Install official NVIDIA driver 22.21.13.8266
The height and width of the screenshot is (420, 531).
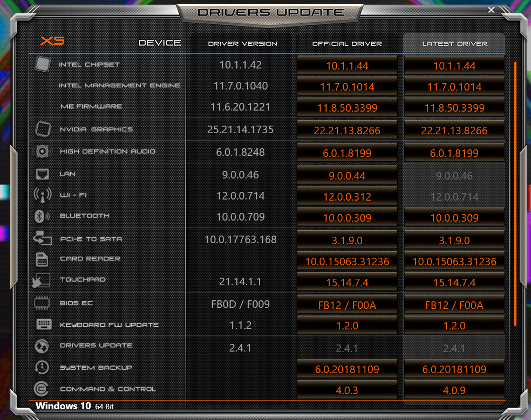click(347, 130)
